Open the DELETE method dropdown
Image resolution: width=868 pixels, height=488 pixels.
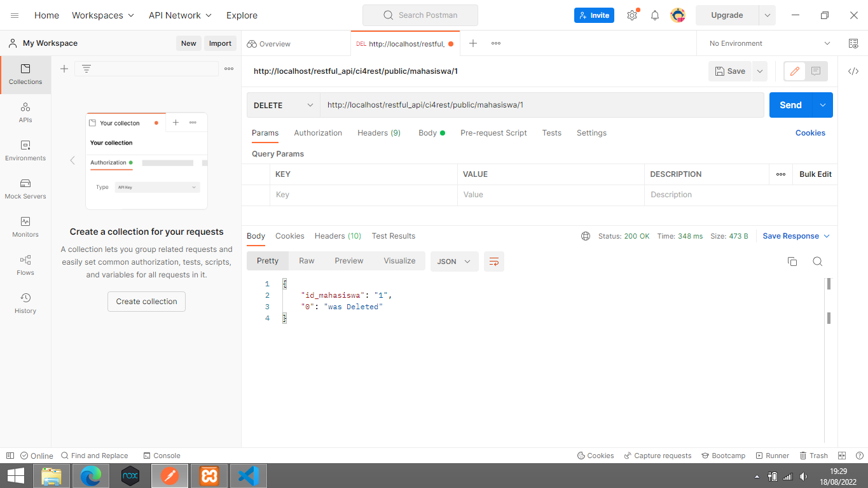(283, 106)
